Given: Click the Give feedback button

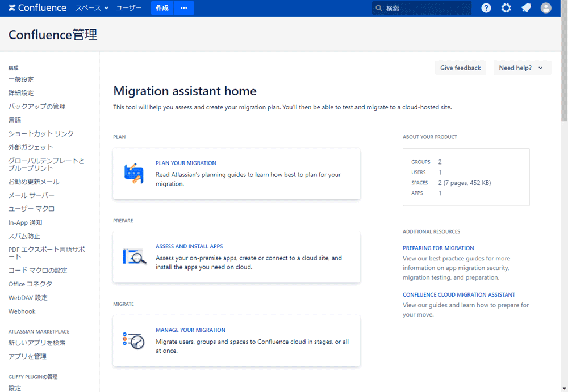Looking at the screenshot, I should tap(461, 68).
